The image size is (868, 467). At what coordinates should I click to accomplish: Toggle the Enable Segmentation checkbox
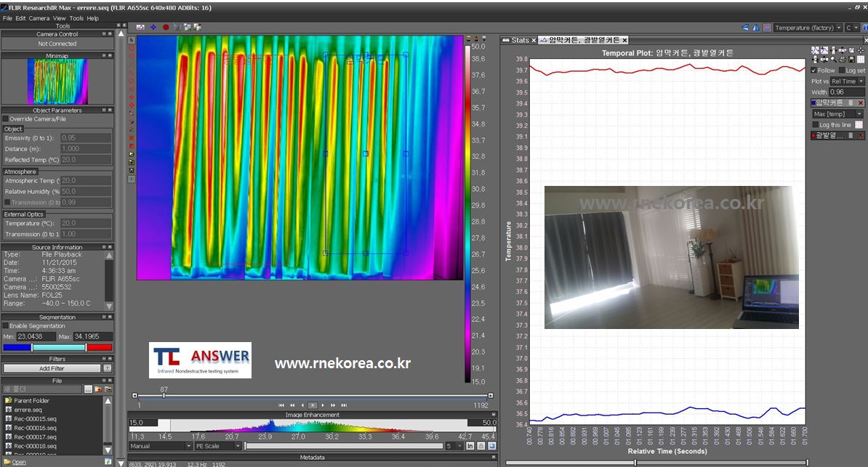point(7,326)
